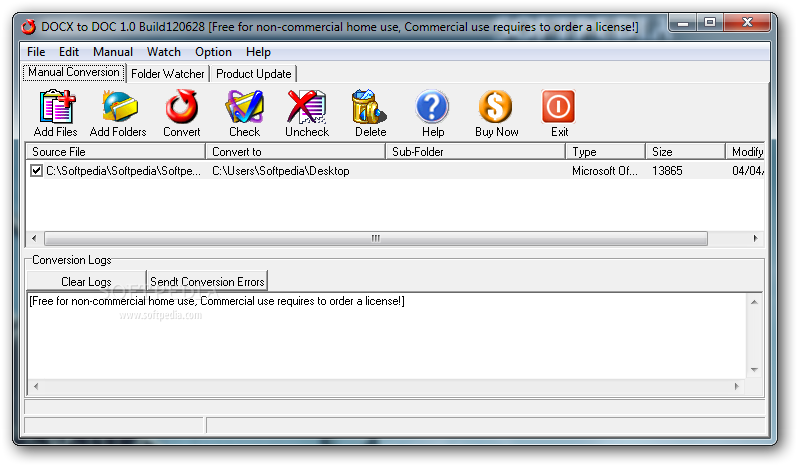Click the Clear Logs button
This screenshot has width=798, height=466.
(x=87, y=281)
